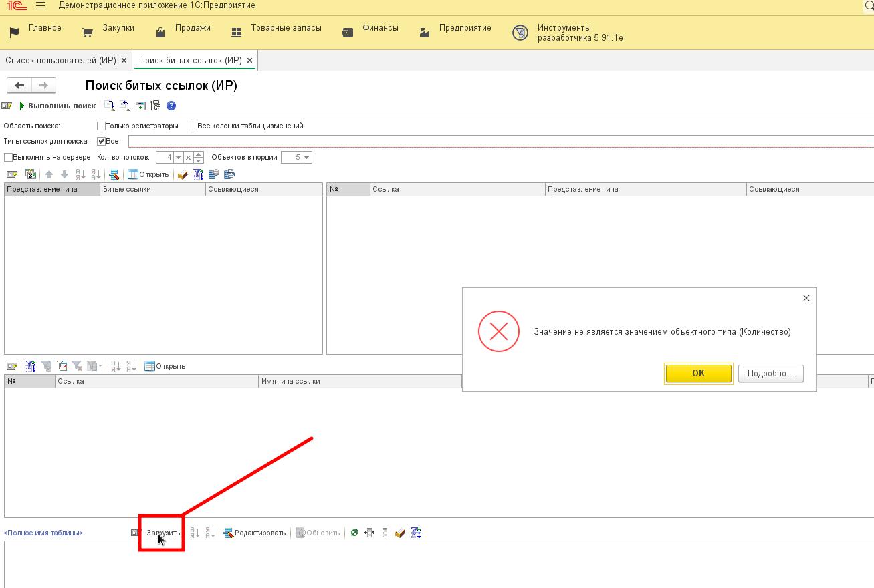This screenshot has height=588, width=874.
Task: Click the Редактировать pencil icon in bottom toolbar
Action: click(x=228, y=533)
